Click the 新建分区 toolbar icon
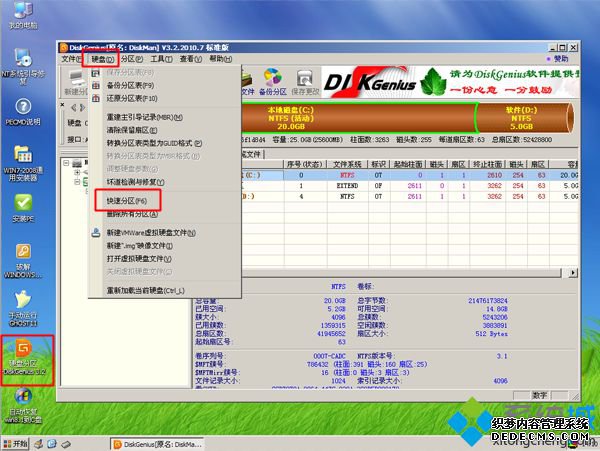This screenshot has height=451, width=600. click(x=77, y=83)
